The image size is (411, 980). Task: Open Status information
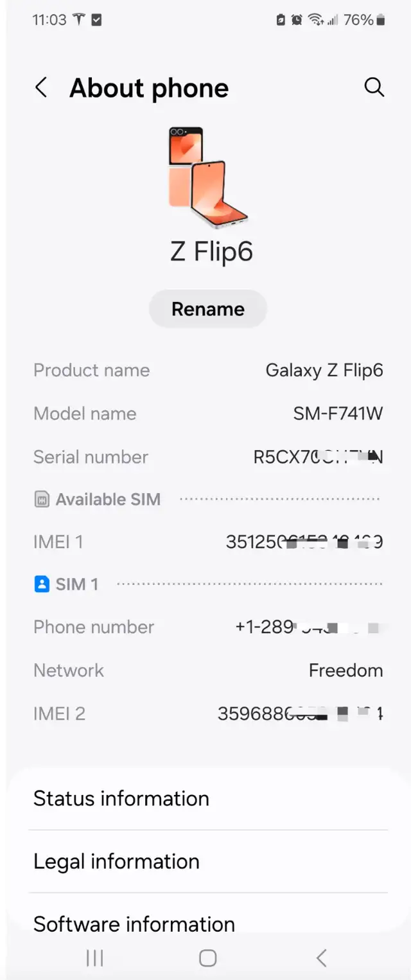tap(121, 798)
